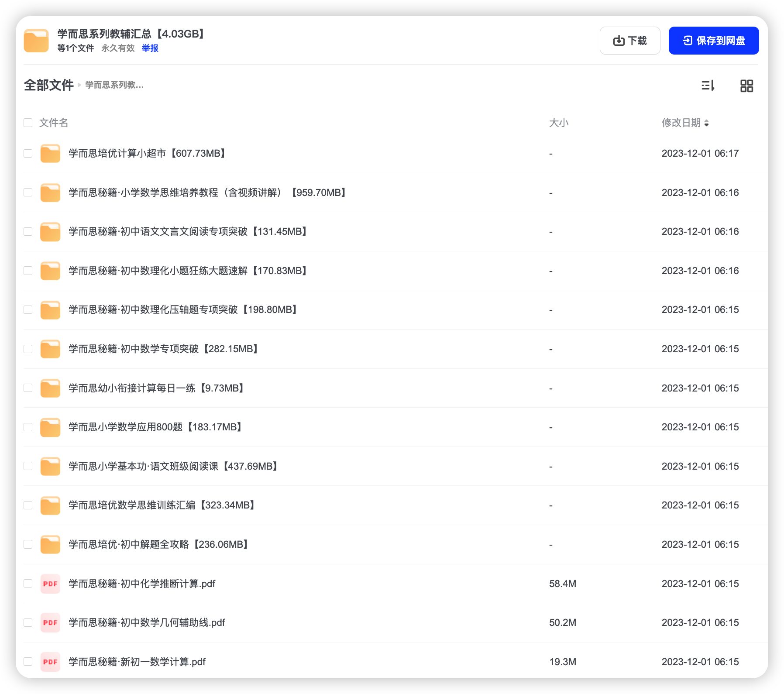Click the 举报 link

pos(150,48)
